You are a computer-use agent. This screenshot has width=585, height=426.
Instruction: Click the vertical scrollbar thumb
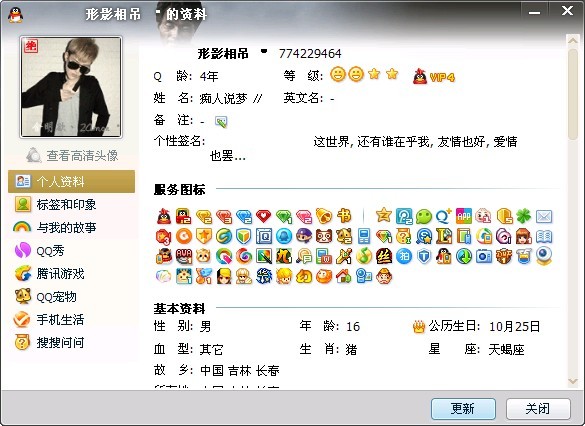pos(573,93)
